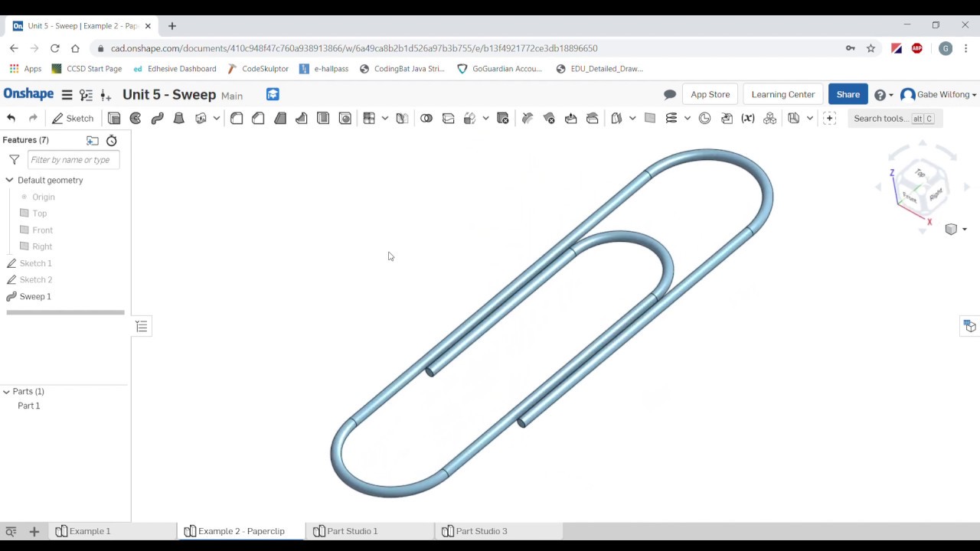Viewport: 980px width, 551px height.
Task: Select the Rib tool
Action: click(x=302, y=118)
